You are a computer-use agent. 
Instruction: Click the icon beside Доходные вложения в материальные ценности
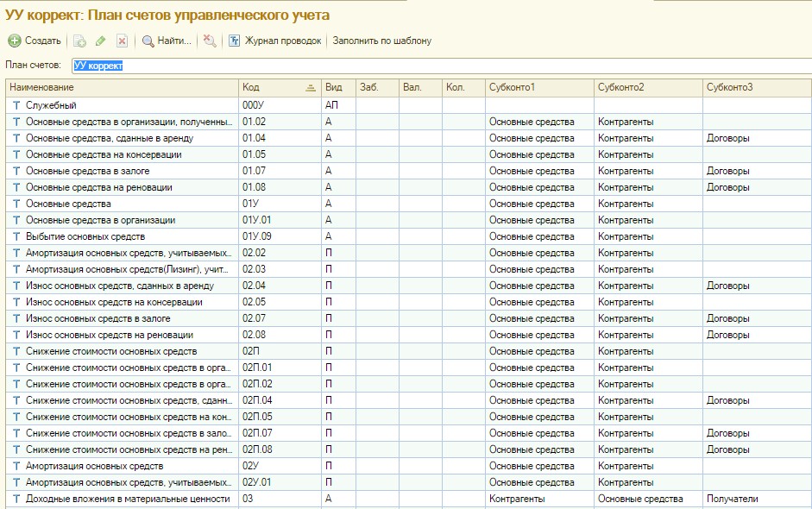pos(16,499)
